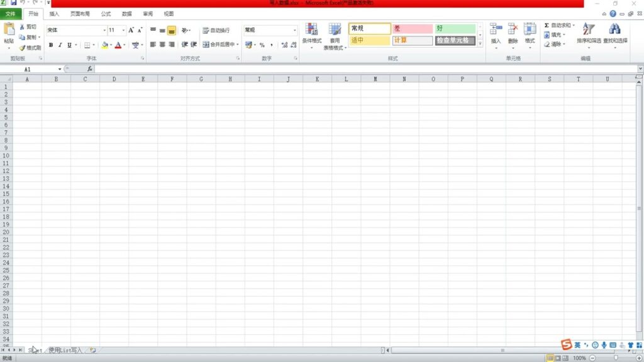The height and width of the screenshot is (362, 644).
Task: Open the Name Box dropdown arrow
Action: click(60, 69)
